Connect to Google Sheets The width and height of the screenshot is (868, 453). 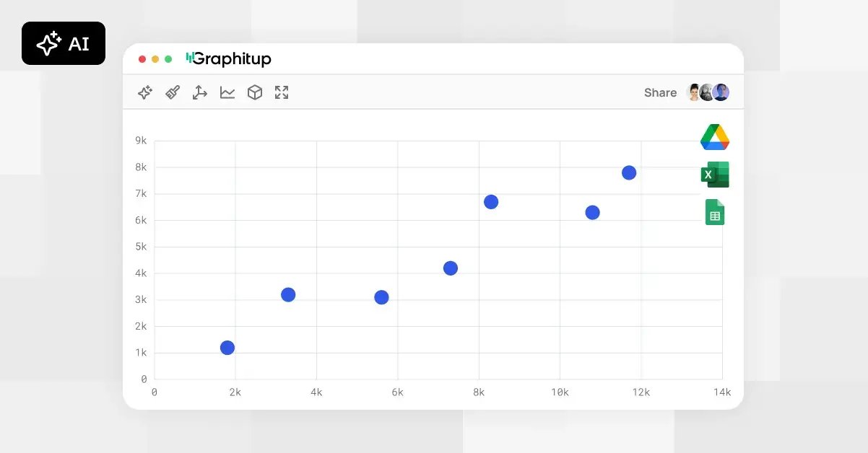pyautogui.click(x=715, y=212)
